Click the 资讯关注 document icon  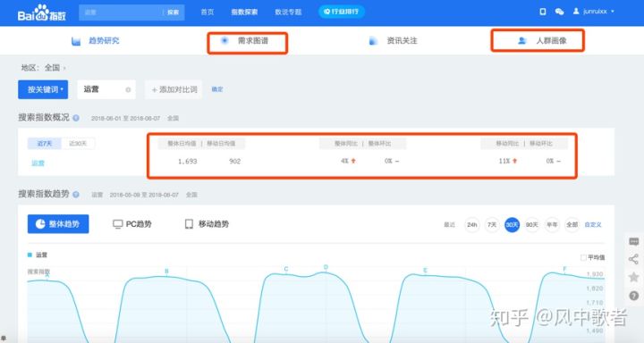[x=373, y=40]
